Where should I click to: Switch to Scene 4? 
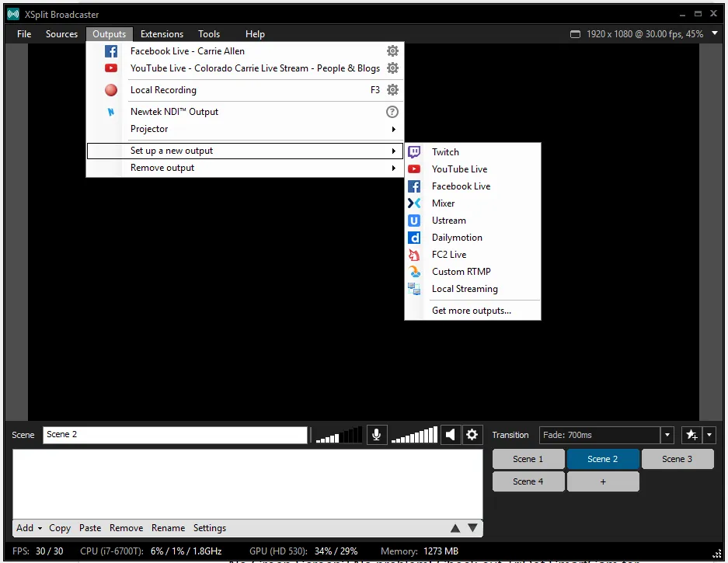pyautogui.click(x=528, y=481)
